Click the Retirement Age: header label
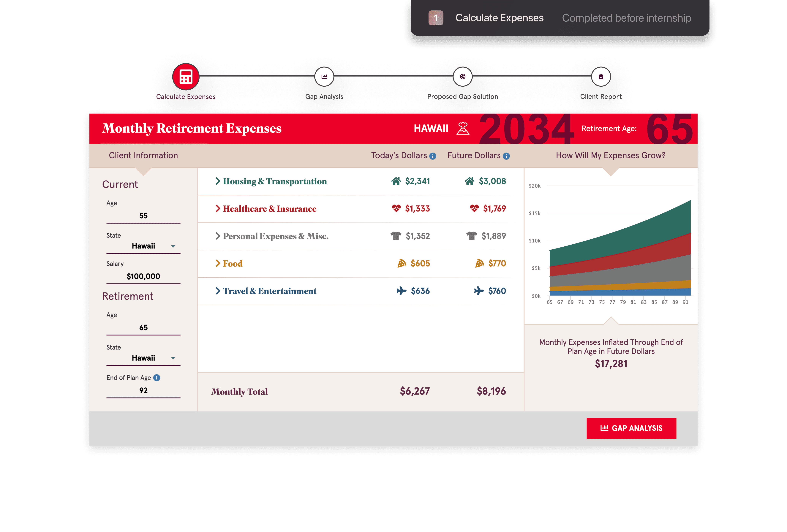787x532 pixels. tap(609, 129)
